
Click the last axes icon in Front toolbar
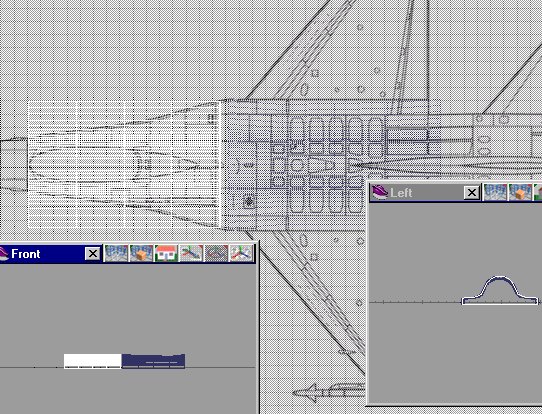click(x=241, y=253)
